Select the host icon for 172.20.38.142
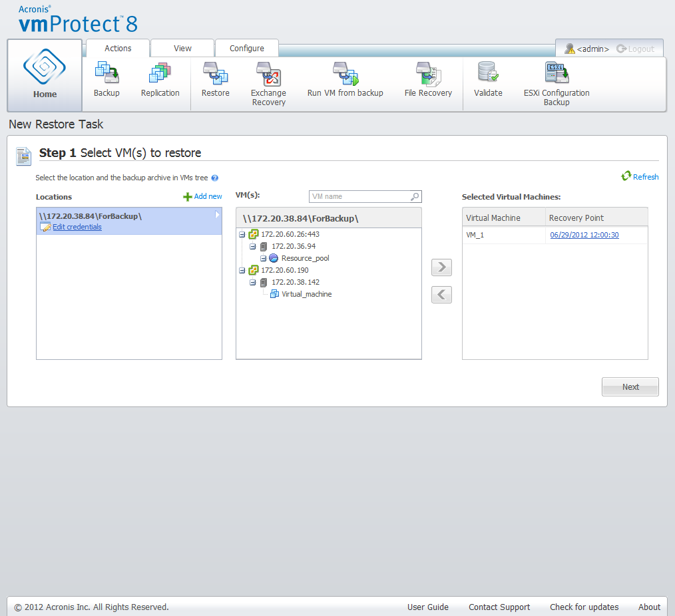This screenshot has height=616, width=675. point(264,283)
